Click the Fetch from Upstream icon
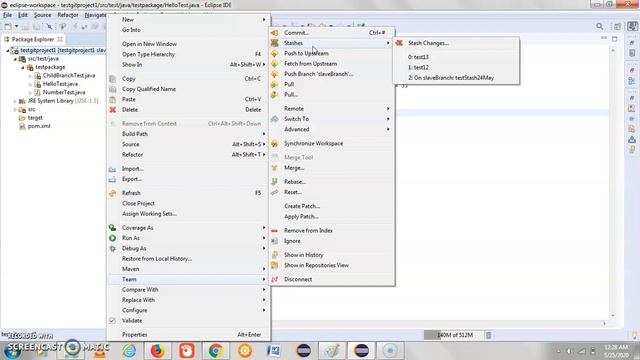The image size is (640, 360). click(x=275, y=64)
